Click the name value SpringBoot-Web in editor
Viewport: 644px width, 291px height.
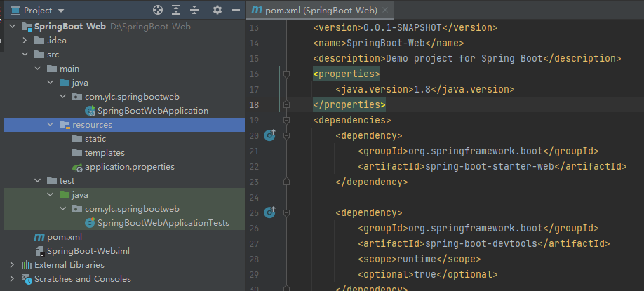(385, 43)
